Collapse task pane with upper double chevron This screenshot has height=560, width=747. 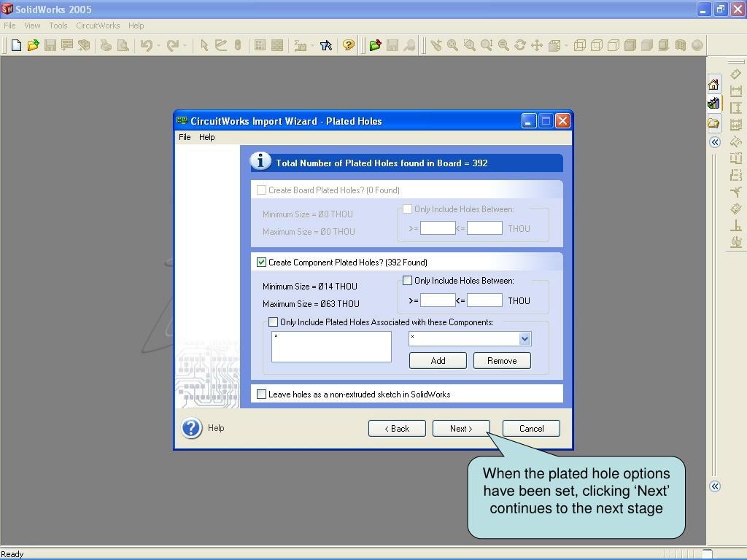[715, 142]
